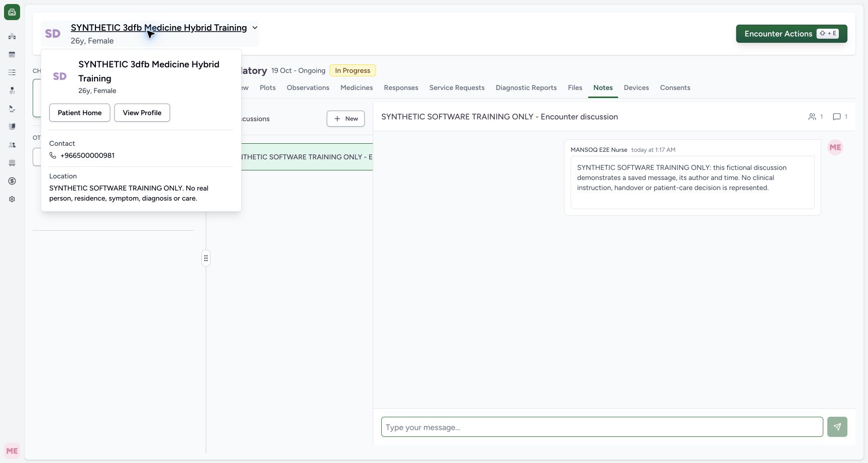Screen dimensions: 868x463
Task: Click the In Progress status badge
Action: [x=353, y=70]
